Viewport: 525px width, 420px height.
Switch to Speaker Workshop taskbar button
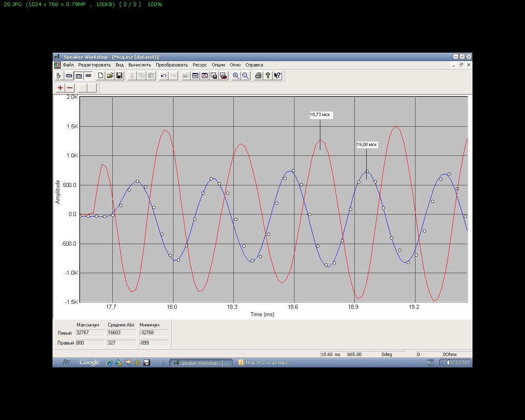[201, 363]
